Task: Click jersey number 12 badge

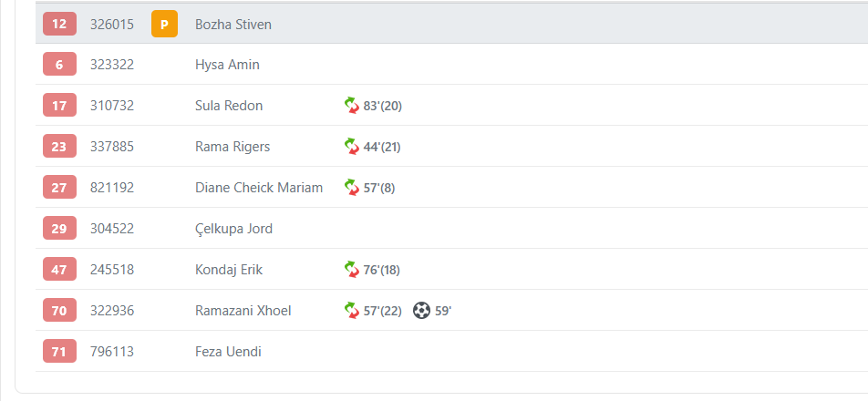Action: (59, 24)
